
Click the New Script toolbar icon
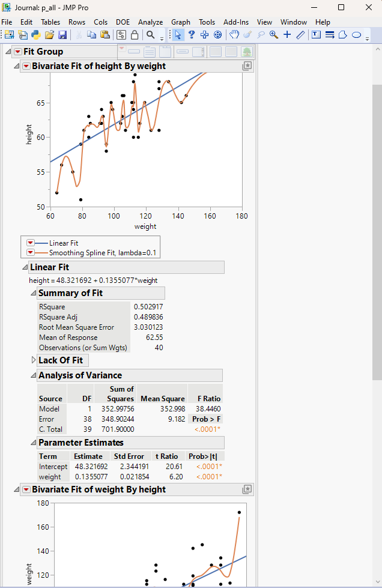click(23, 35)
